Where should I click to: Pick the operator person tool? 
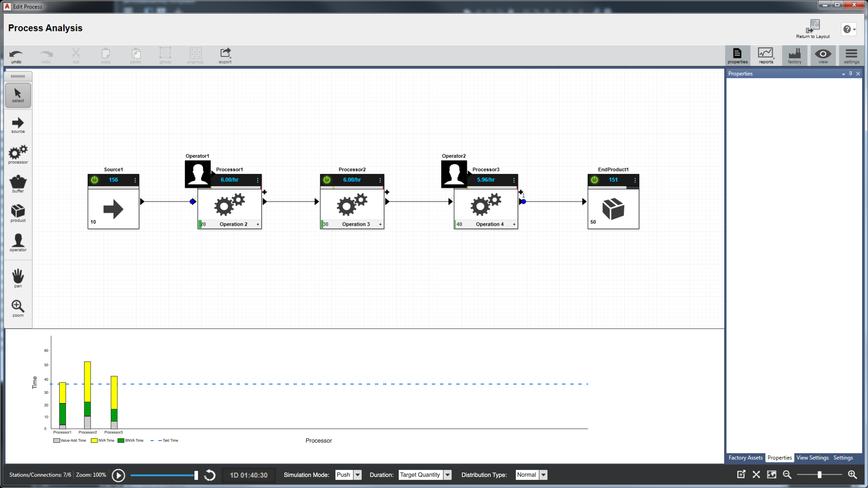pos(18,243)
